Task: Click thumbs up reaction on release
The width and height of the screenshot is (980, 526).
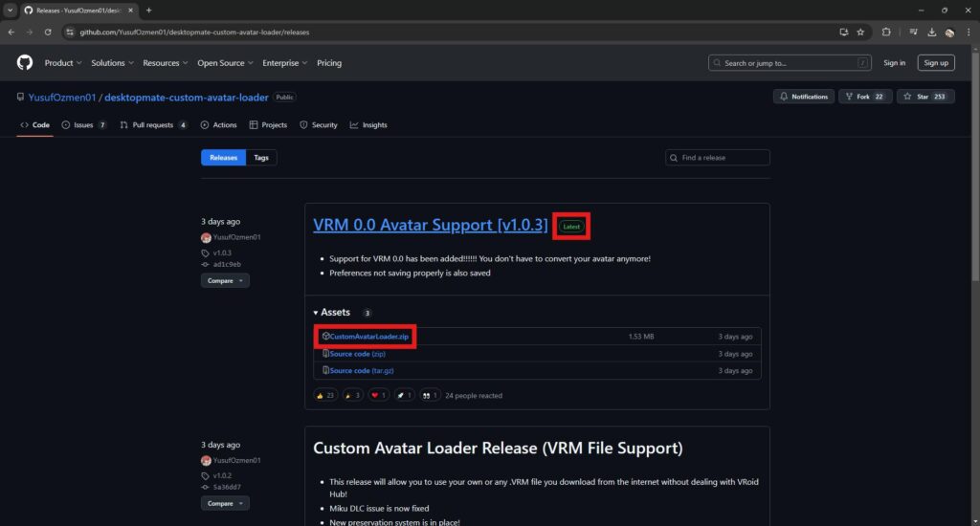Action: (x=324, y=395)
